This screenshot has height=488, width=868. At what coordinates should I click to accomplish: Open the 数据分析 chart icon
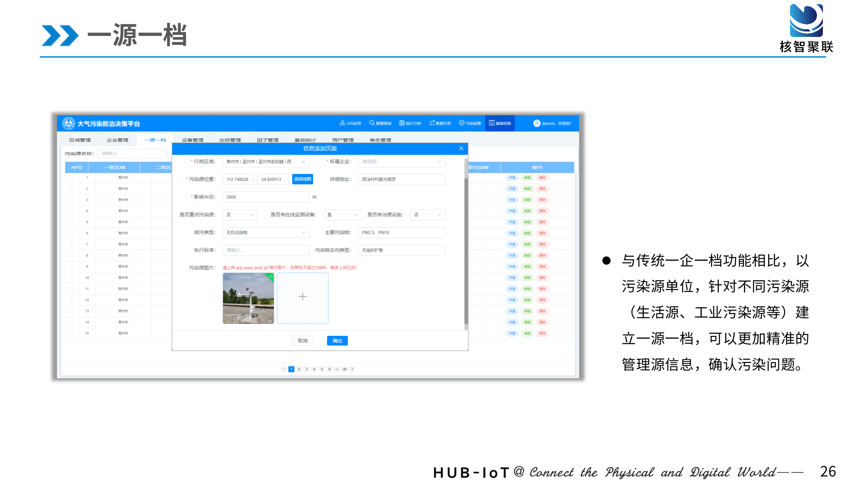pos(432,123)
